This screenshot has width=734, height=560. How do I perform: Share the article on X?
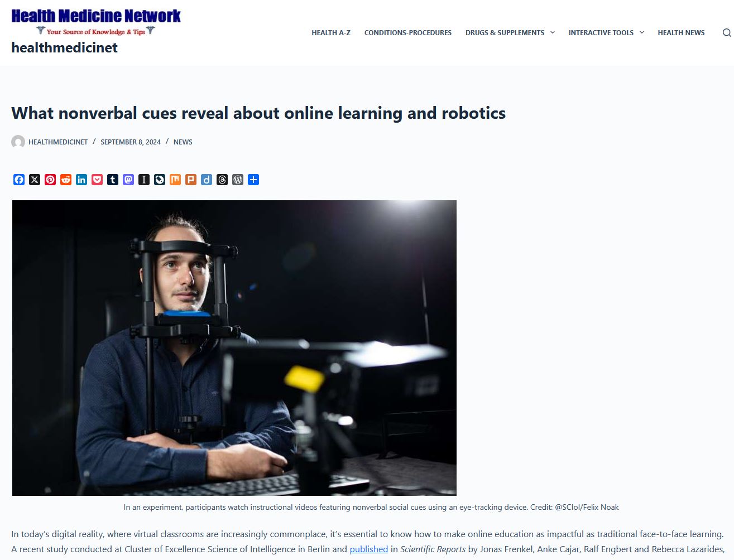35,180
